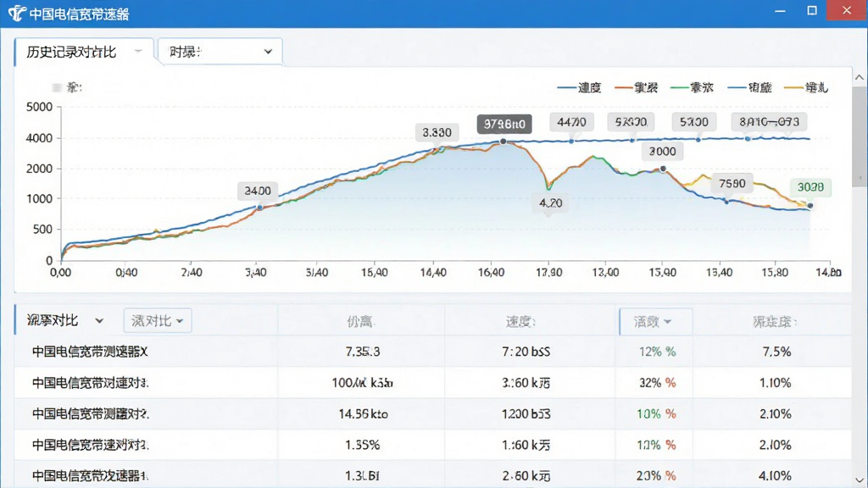Click the green 3038 data label
Viewport: 868px width, 488px height.
tap(810, 187)
